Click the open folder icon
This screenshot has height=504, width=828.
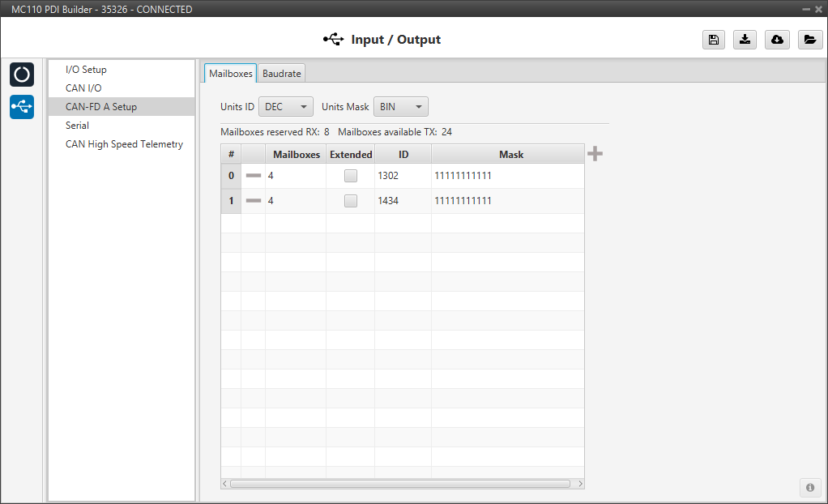coord(809,40)
